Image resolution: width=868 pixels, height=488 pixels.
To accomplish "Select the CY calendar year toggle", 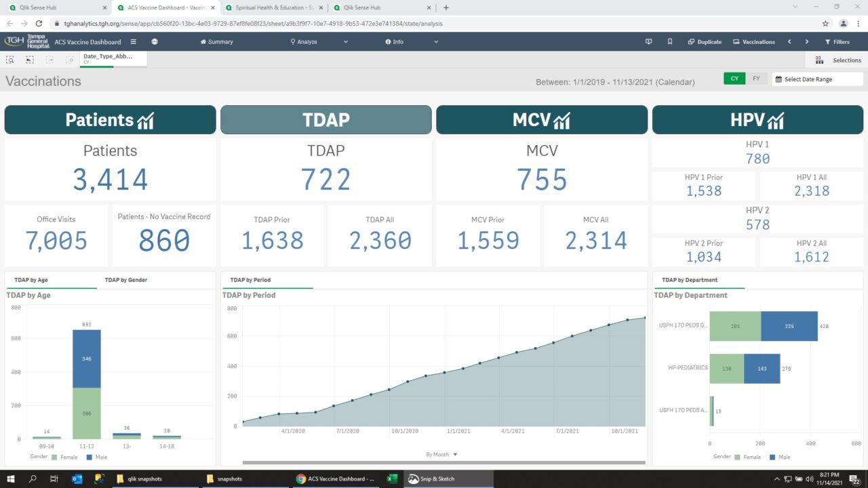I will point(734,78).
